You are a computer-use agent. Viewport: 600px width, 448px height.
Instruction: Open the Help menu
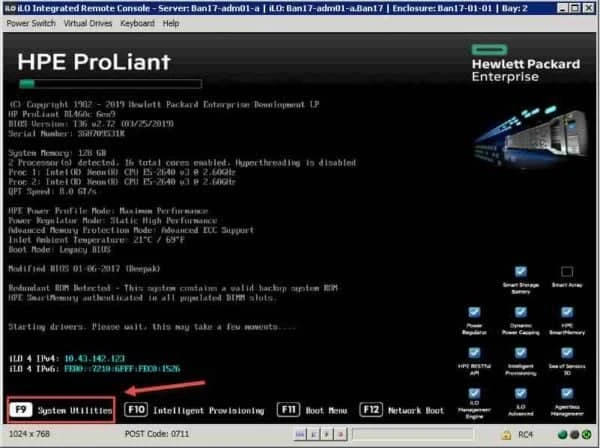171,23
